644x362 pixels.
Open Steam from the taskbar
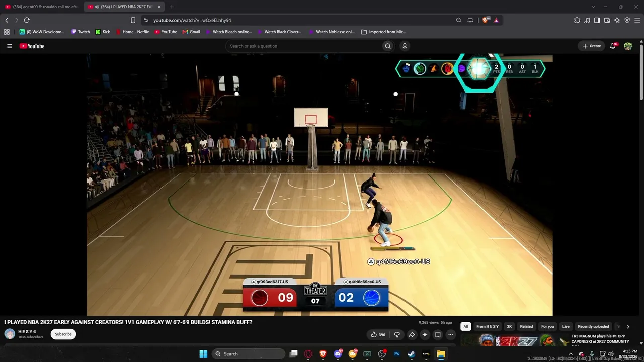click(412, 354)
